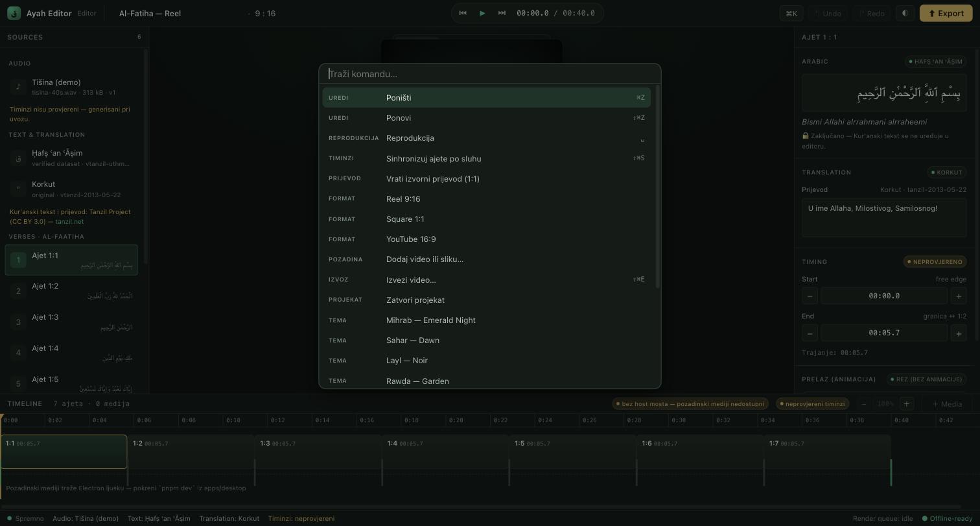Select verse Ajet 1:2 in list
980x526 pixels.
tap(71, 291)
